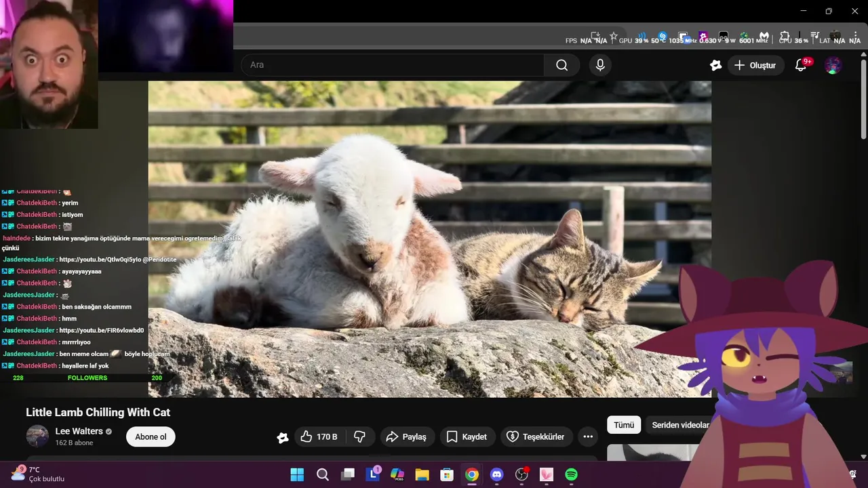Click the chat message 'hayallere laf yok'

pos(85,365)
